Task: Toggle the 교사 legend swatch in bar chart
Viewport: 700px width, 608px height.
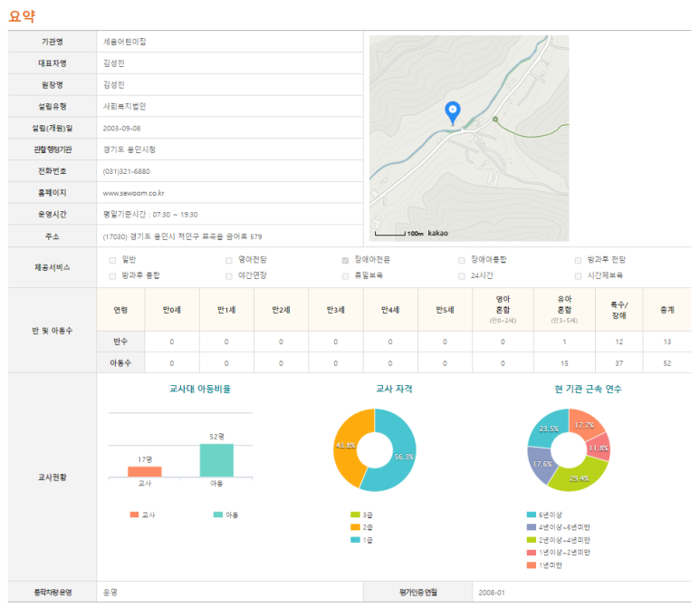Action: (x=134, y=515)
